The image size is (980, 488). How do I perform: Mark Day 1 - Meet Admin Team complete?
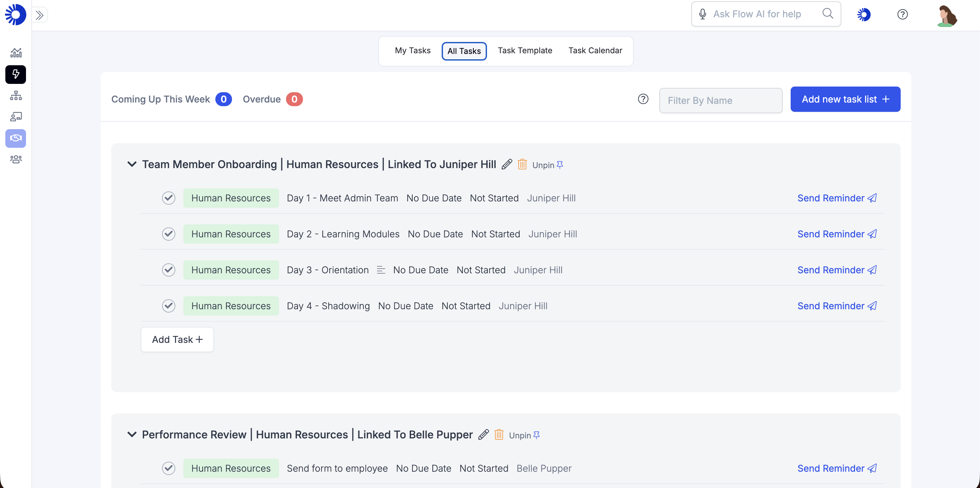169,198
